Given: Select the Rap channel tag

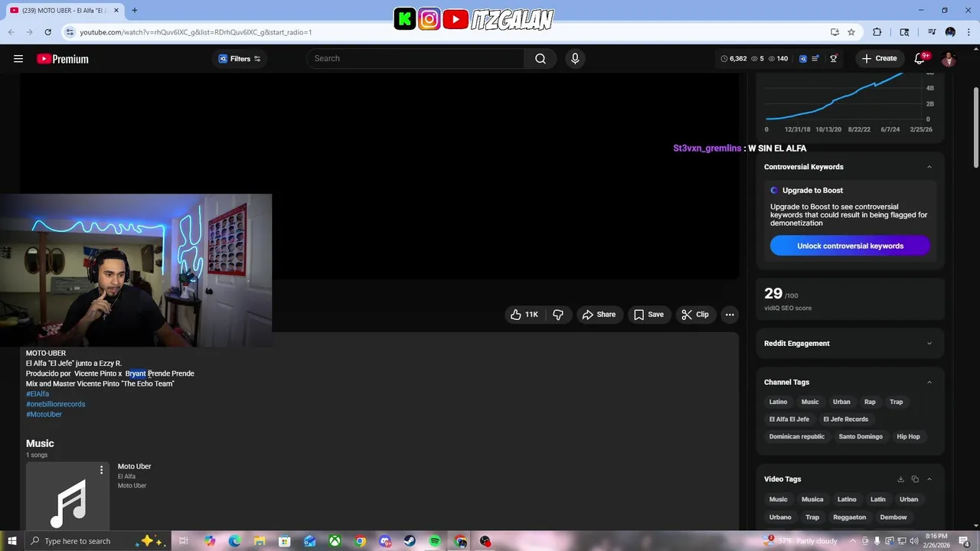Looking at the screenshot, I should tap(870, 402).
